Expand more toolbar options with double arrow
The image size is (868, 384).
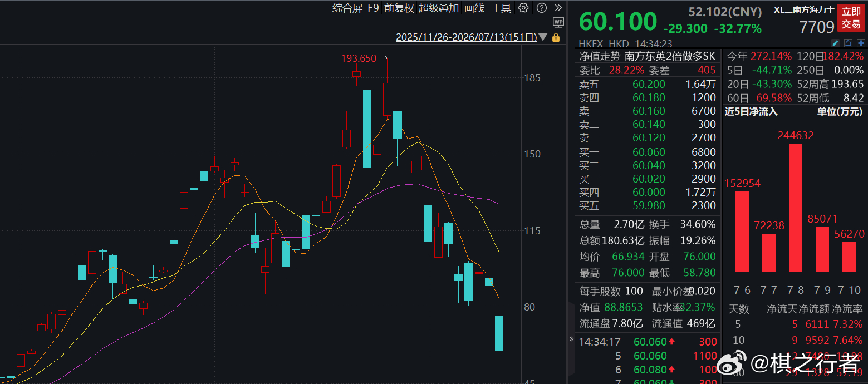click(558, 8)
